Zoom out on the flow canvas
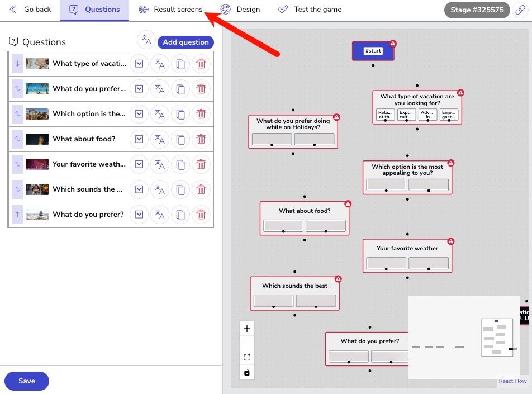532x394 pixels. point(247,343)
